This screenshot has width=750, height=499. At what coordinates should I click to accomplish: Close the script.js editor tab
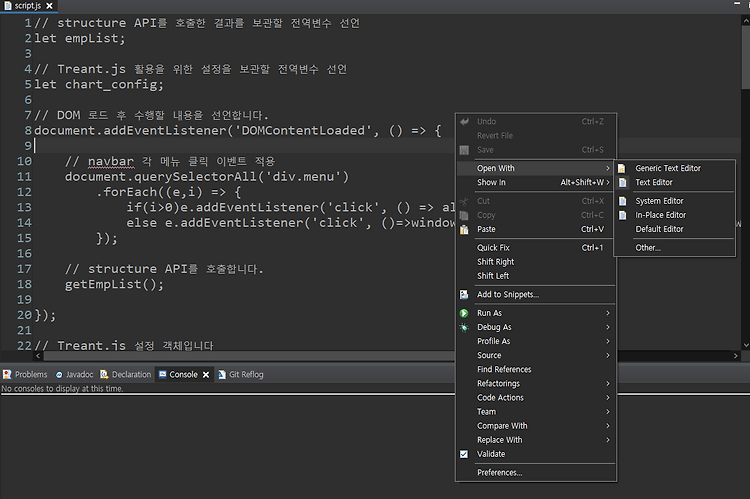pos(49,6)
